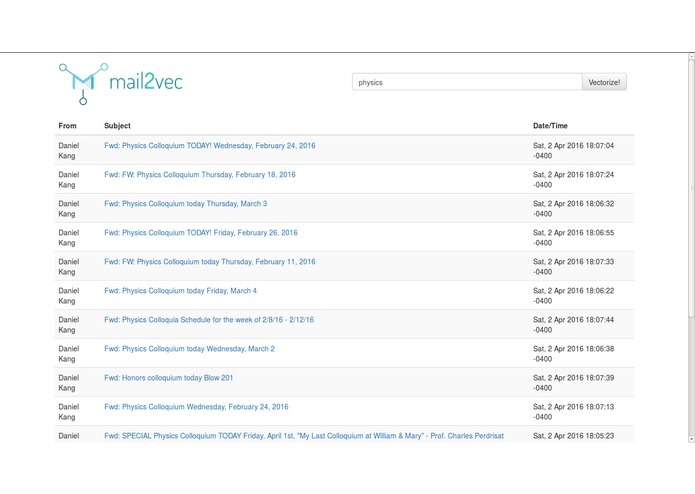
Task: Click the mail2vec logo icon
Action: point(83,84)
